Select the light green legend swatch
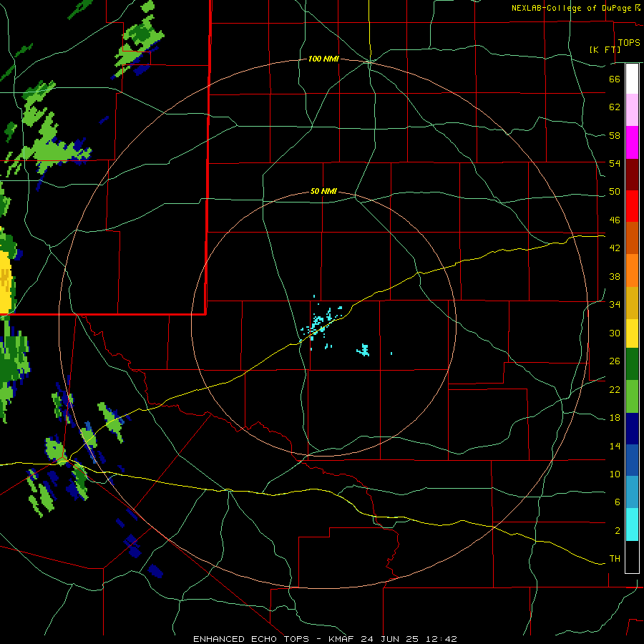 click(632, 396)
